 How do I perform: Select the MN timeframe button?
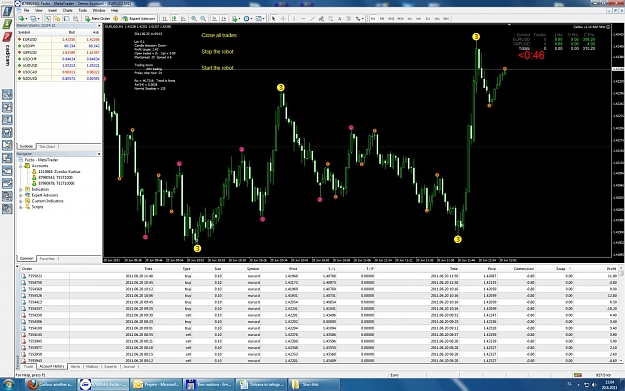click(x=446, y=18)
